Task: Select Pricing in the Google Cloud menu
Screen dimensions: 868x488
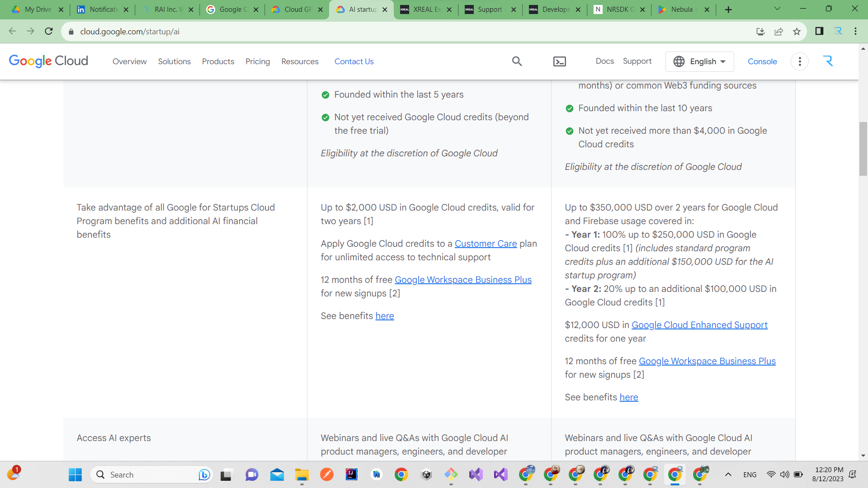Action: click(258, 61)
